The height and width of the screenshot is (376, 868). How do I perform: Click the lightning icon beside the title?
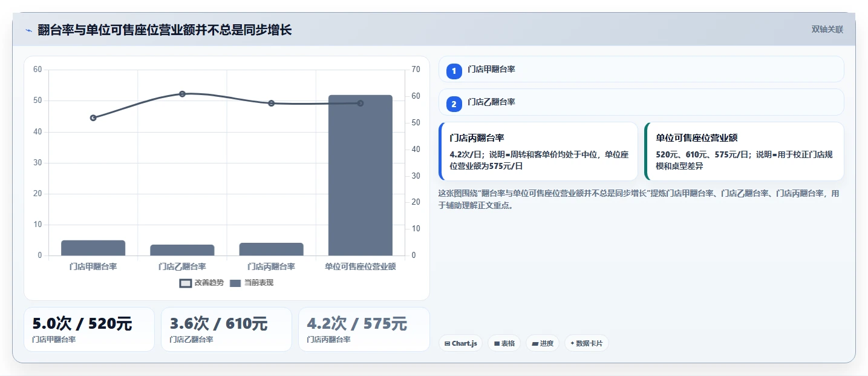28,30
